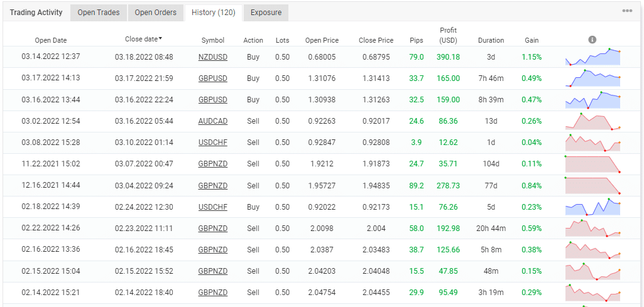Click GBPNZD link for 11.22.2021 trade
The width and height of the screenshot is (644, 307).
(x=213, y=164)
